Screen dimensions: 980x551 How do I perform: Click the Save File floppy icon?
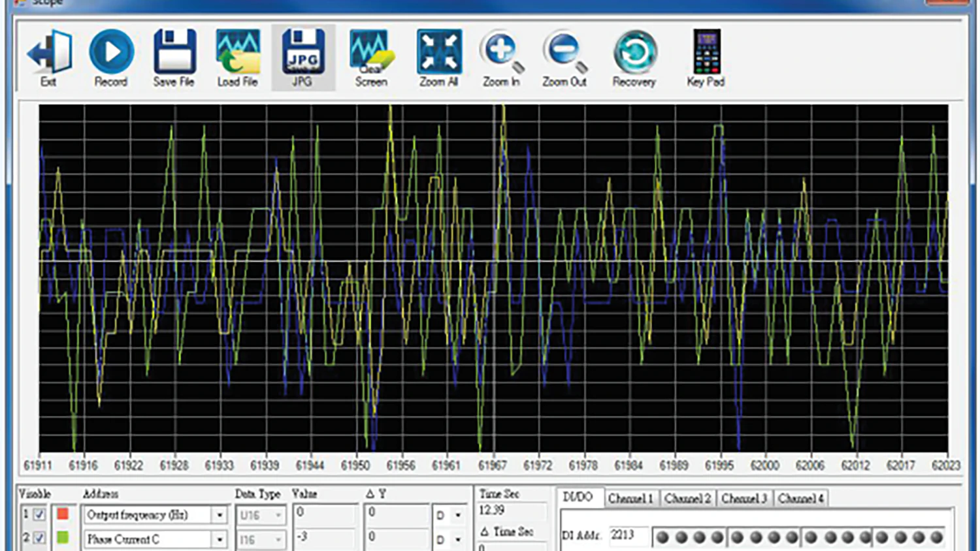[x=174, y=51]
